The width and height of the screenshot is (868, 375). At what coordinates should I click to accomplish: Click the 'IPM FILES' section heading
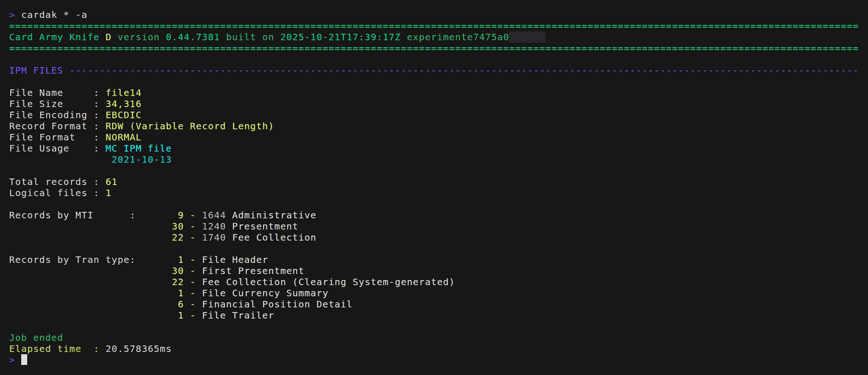36,70
